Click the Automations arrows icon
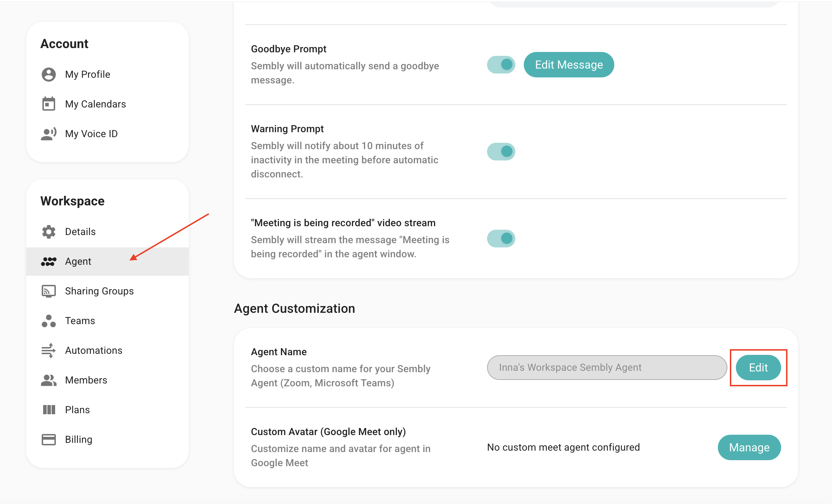 (49, 351)
